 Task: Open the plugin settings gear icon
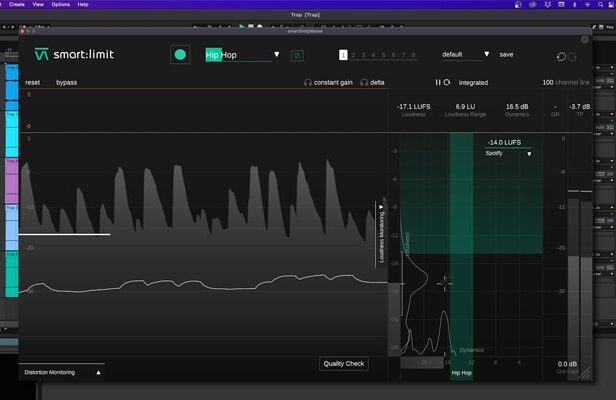coord(585,40)
